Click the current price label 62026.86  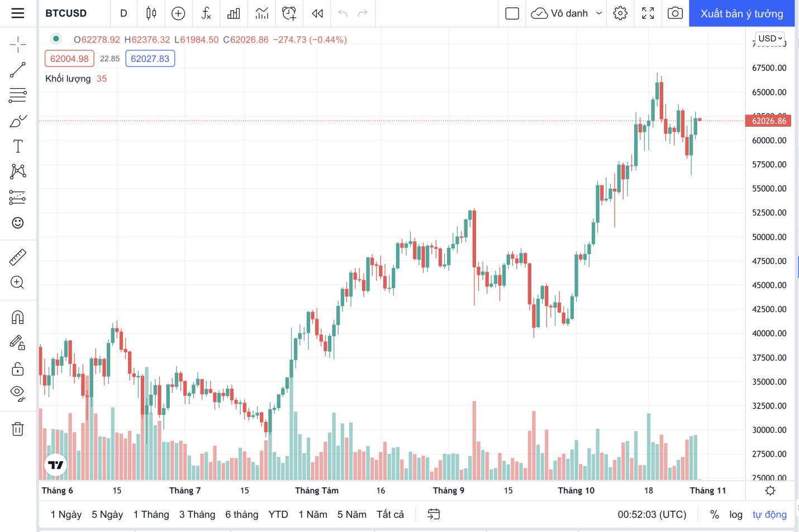[768, 121]
